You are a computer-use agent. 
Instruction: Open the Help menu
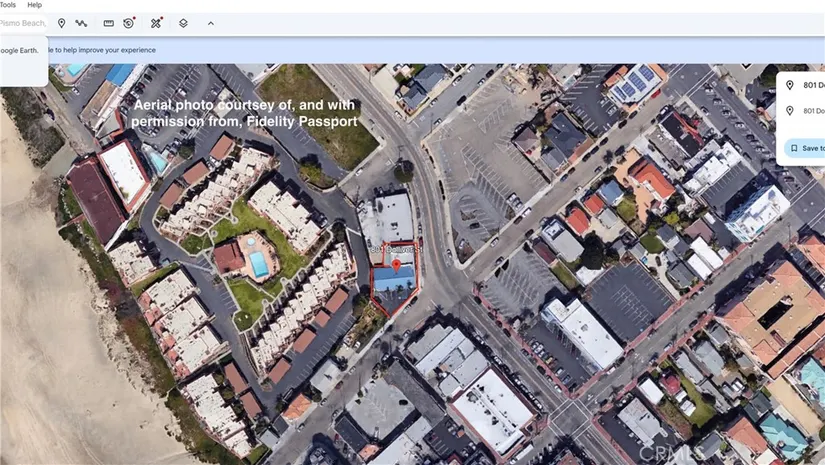pyautogui.click(x=34, y=5)
